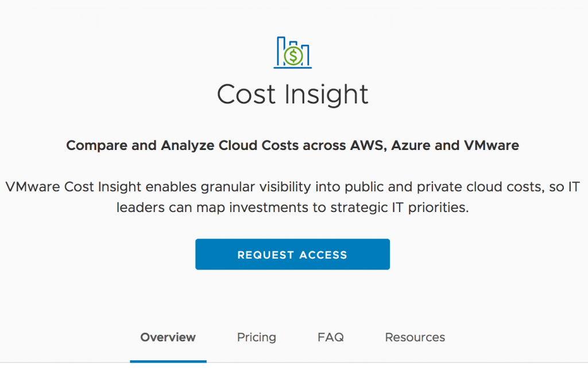Select the bold cloud cost comparison headline
The height and width of the screenshot is (381, 588).
pos(293,145)
